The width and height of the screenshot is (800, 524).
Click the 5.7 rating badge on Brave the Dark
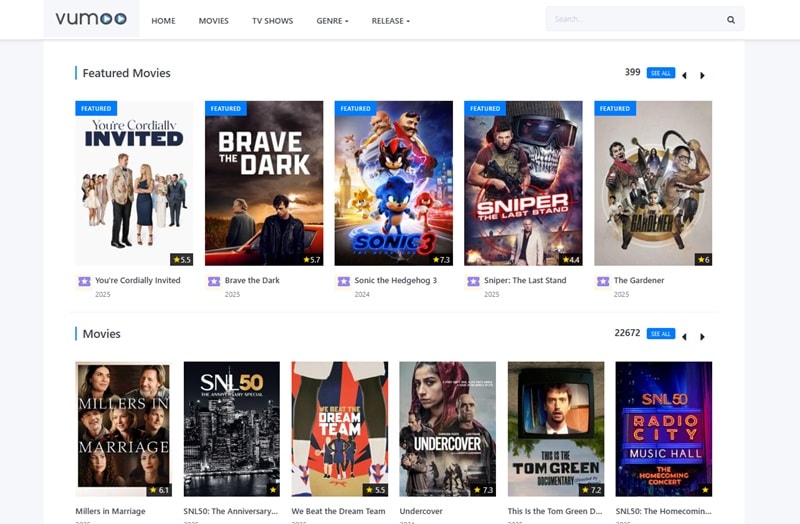click(x=311, y=260)
